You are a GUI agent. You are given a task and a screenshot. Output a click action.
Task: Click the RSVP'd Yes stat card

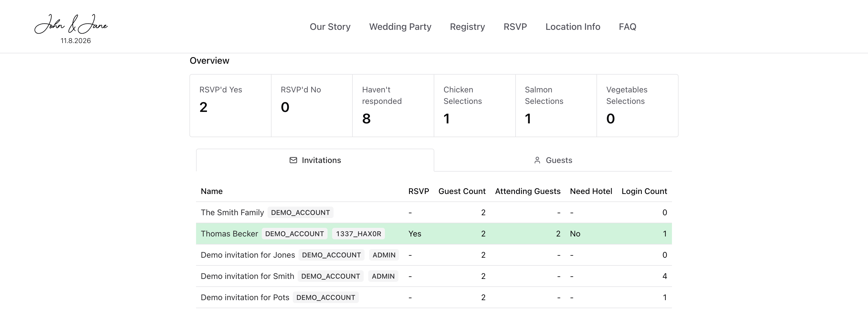[230, 105]
